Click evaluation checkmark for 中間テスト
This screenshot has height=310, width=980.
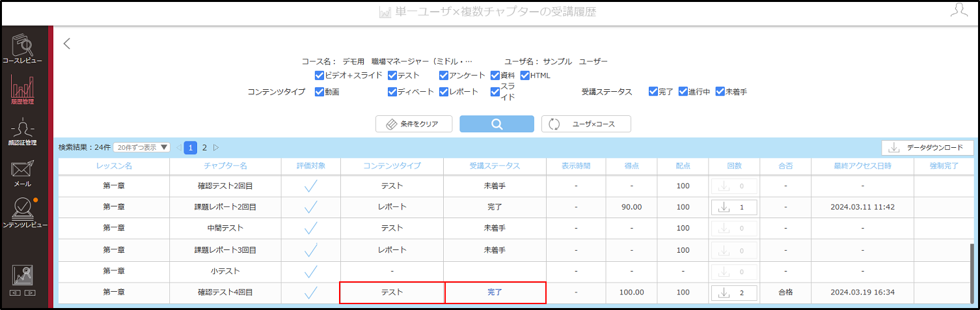(310, 228)
